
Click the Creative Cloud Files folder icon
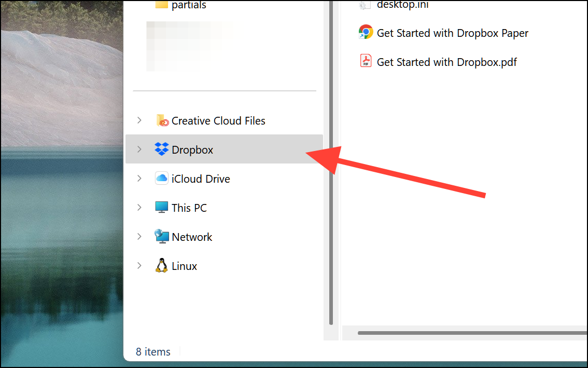pos(162,120)
